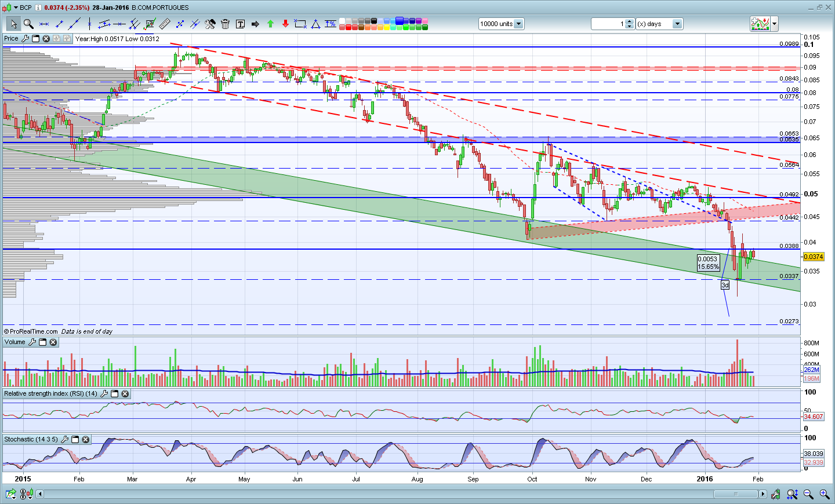Image resolution: width=835 pixels, height=504 pixels.
Task: Select the ruler measurement tool
Action: click(x=165, y=24)
